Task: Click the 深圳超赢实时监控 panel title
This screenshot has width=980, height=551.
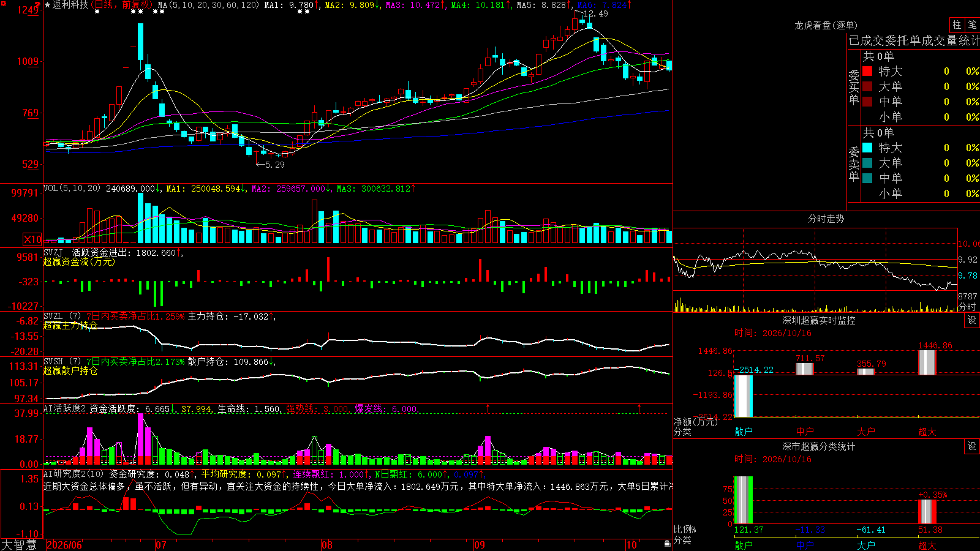Action: tap(818, 320)
